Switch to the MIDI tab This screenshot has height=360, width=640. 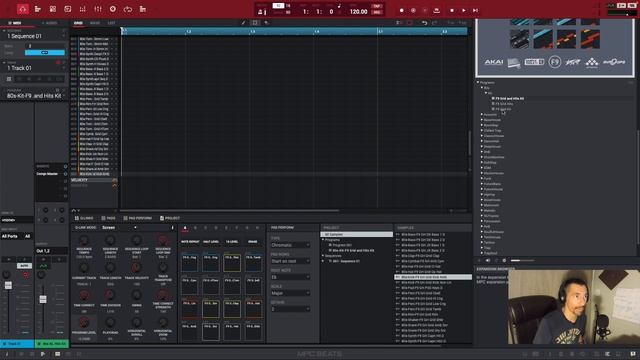tap(16, 23)
